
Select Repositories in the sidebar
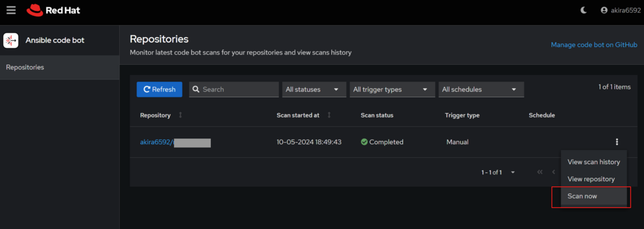pos(25,67)
